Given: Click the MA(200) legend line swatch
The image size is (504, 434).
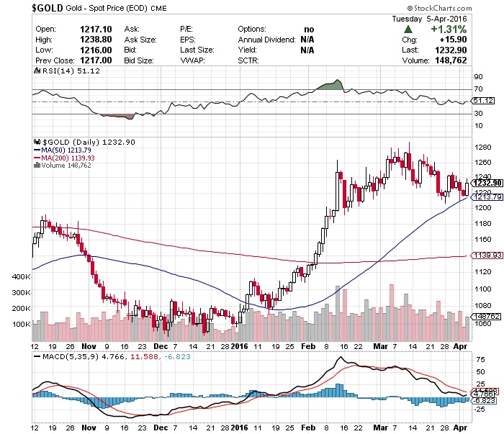Looking at the screenshot, I should coord(37,158).
